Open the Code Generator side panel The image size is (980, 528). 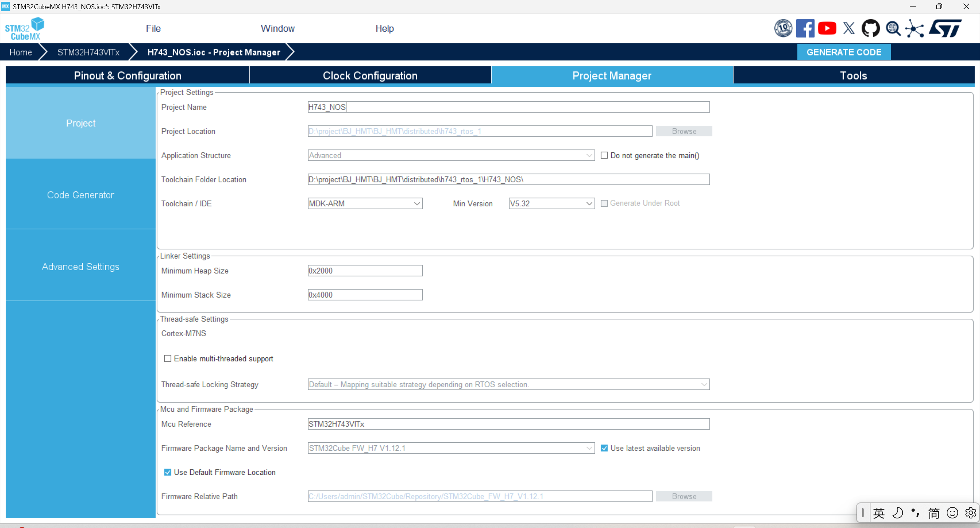point(81,195)
